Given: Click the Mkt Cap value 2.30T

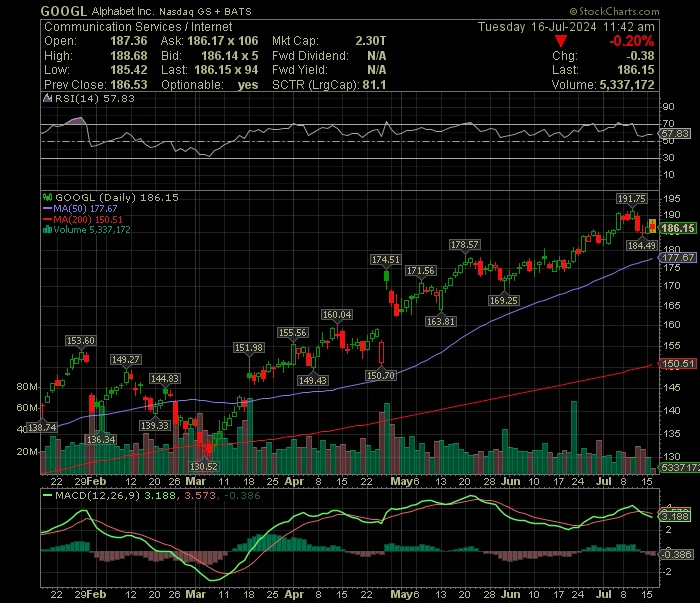Looking at the screenshot, I should 371,41.
